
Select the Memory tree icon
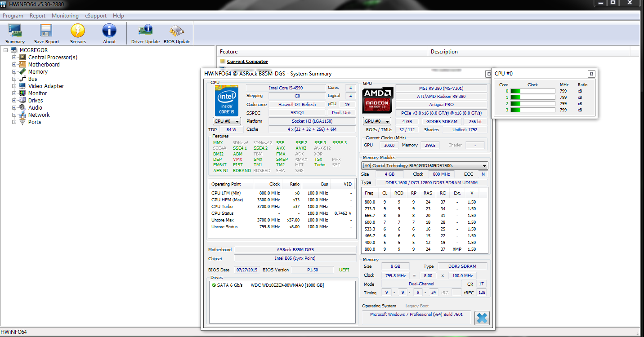click(x=22, y=71)
